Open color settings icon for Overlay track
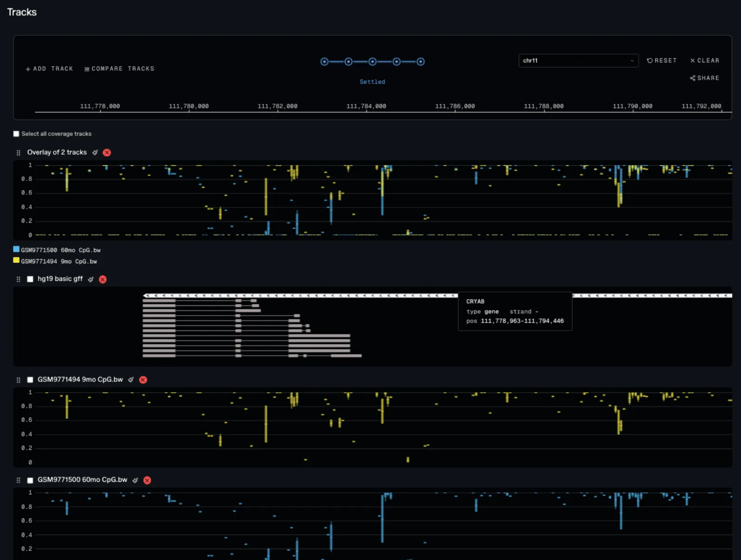741x560 pixels. (x=95, y=153)
